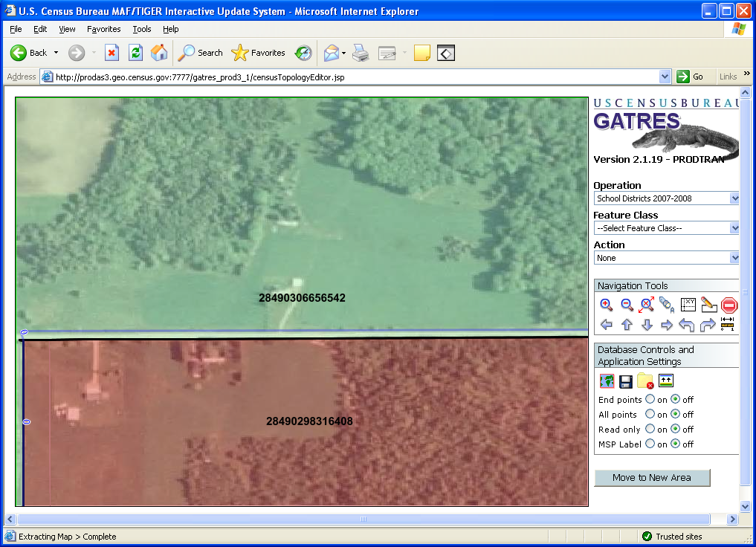
Task: Click the folder with red X icon
Action: coord(645,381)
